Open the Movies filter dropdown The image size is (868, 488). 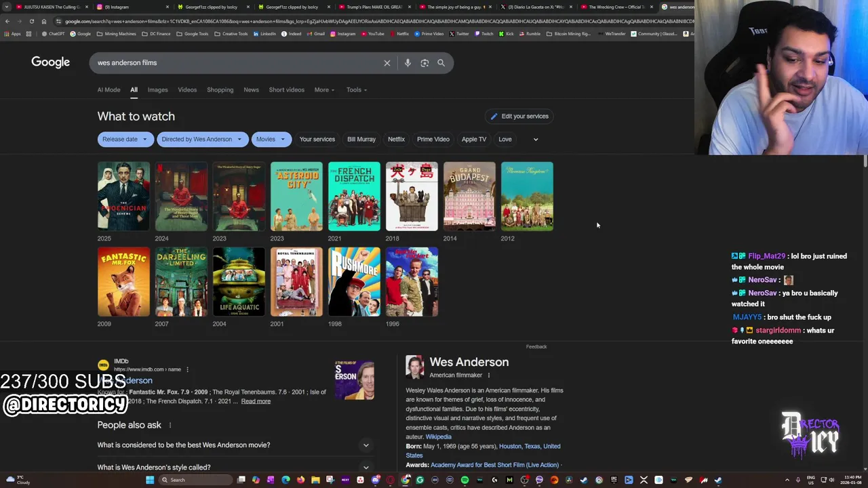coord(271,140)
